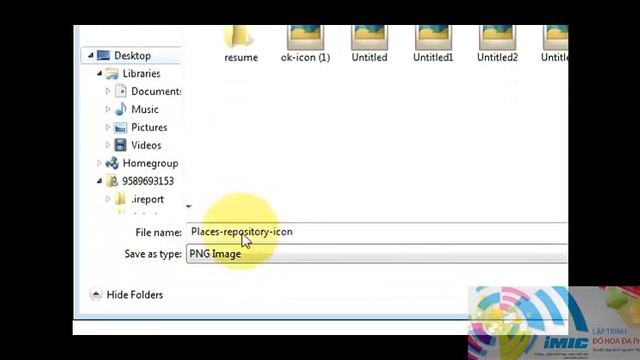Image resolution: width=640 pixels, height=360 pixels.
Task: Click the Desktop icon in tree
Action: [103, 55]
